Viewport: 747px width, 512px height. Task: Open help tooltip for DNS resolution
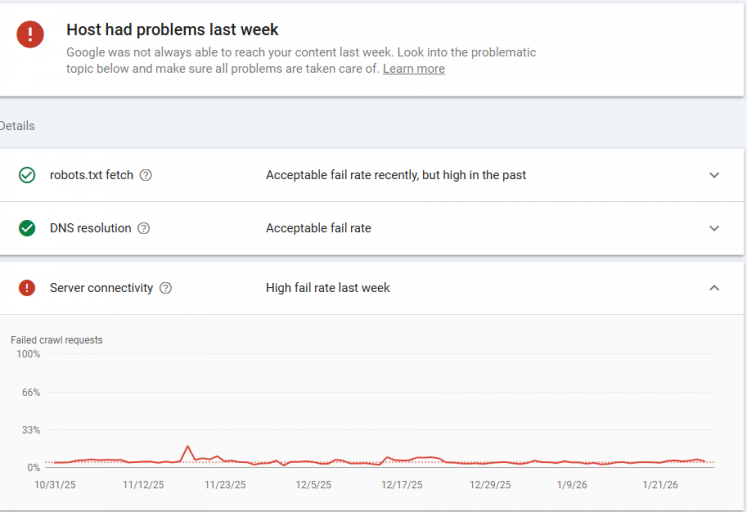pyautogui.click(x=144, y=228)
